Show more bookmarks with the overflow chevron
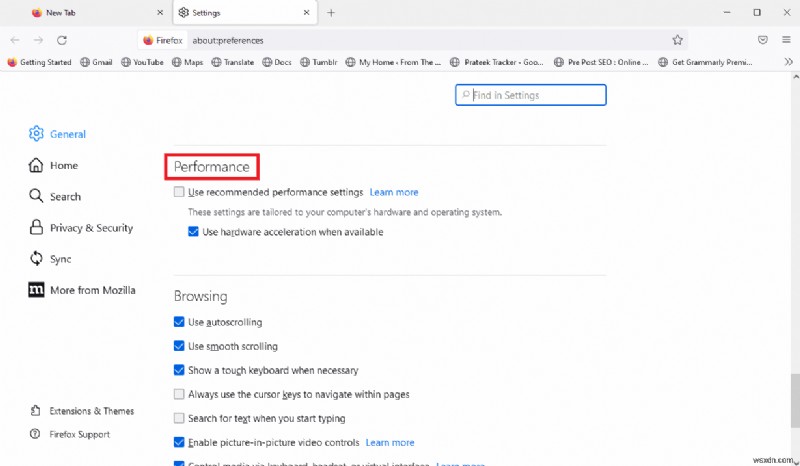The image size is (800, 466). [x=788, y=61]
